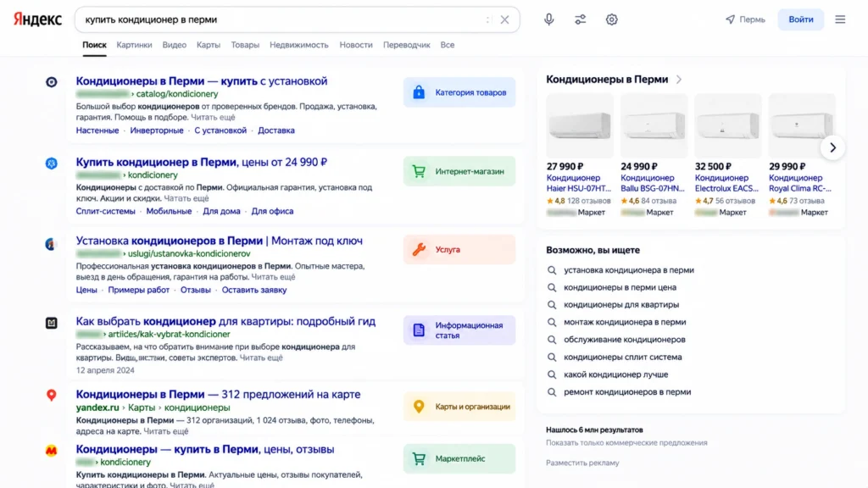Image resolution: width=868 pixels, height=488 pixels.
Task: Click the Цены sublink
Action: tap(86, 290)
